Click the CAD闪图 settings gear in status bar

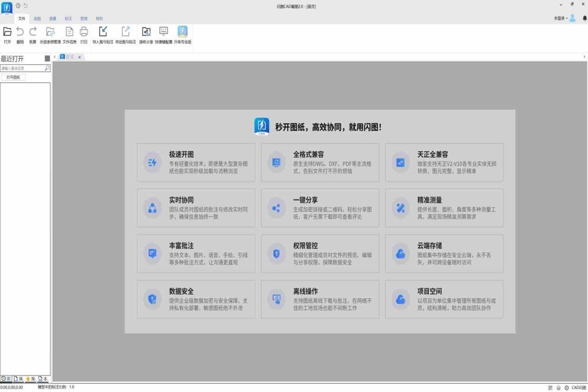567,387
